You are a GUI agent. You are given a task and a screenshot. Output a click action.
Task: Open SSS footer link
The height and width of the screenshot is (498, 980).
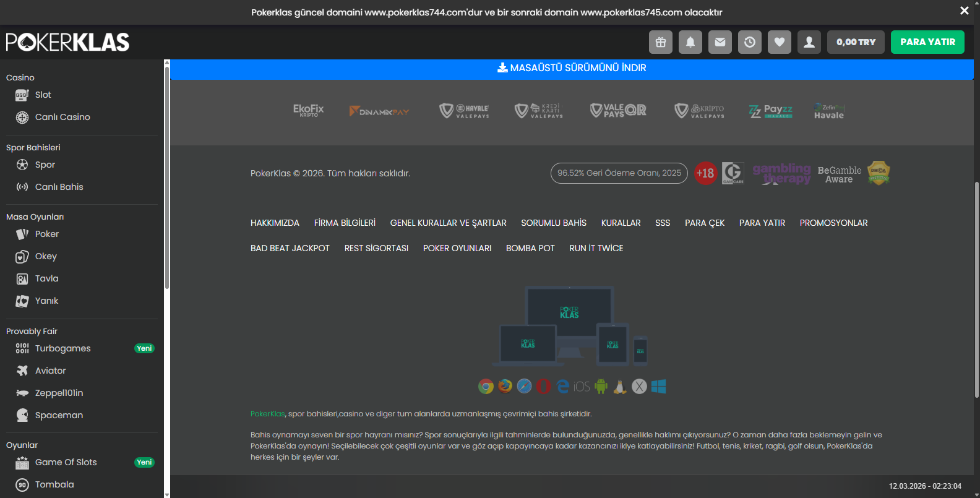point(663,223)
